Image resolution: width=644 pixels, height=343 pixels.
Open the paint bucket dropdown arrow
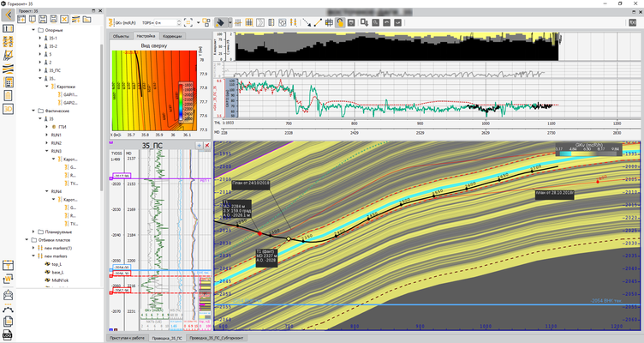230,21
